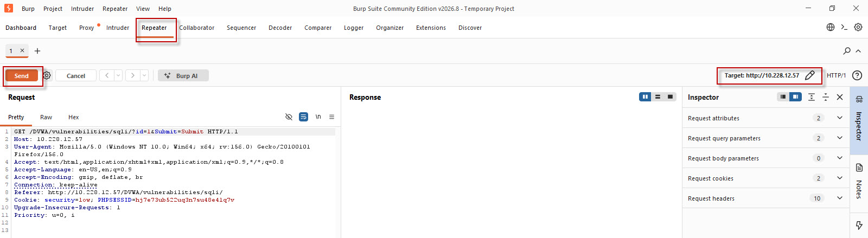Click the Target http://10.228.12.57 label
868x238 pixels.
762,75
